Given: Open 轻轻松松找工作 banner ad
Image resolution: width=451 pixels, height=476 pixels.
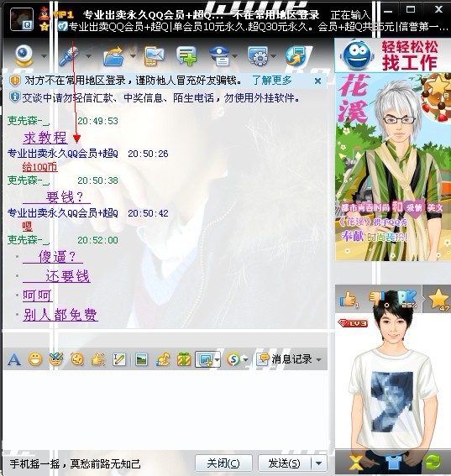Looking at the screenshot, I should (393, 55).
